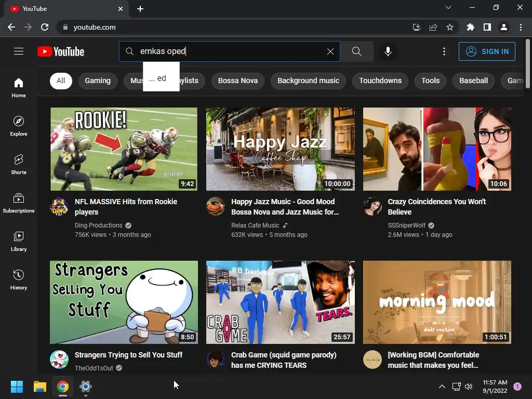Open Happy Jazz Coffee Shop thumbnail

point(281,149)
